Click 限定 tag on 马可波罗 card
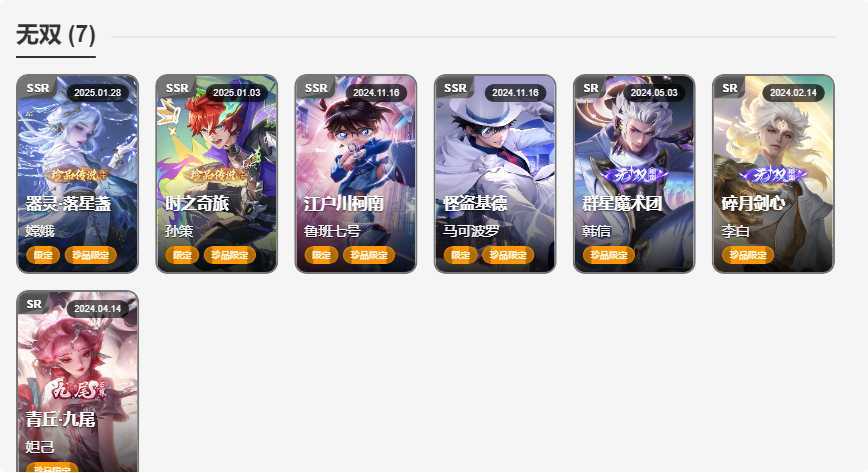 click(x=460, y=255)
